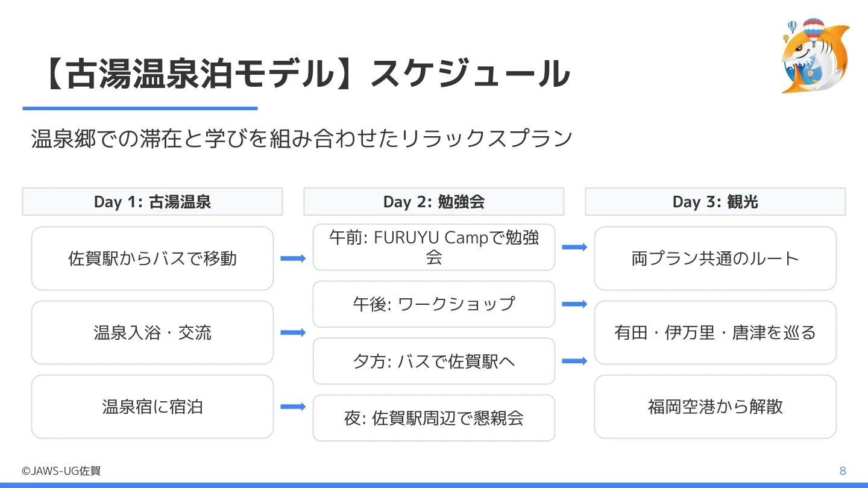Click the slide title スケジュール

(x=470, y=74)
